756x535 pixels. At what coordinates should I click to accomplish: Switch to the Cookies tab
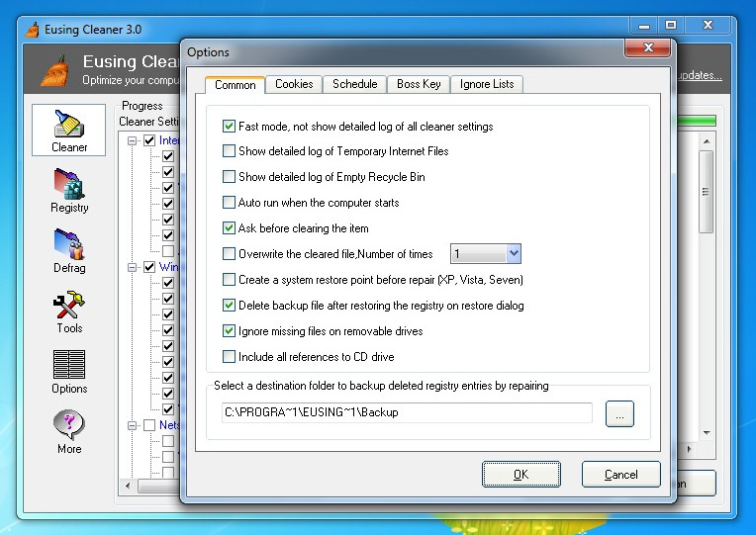point(294,84)
